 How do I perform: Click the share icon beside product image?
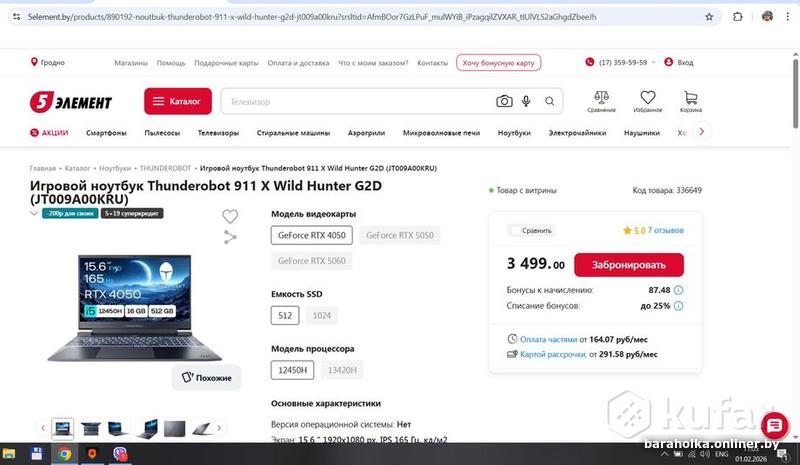click(x=230, y=237)
